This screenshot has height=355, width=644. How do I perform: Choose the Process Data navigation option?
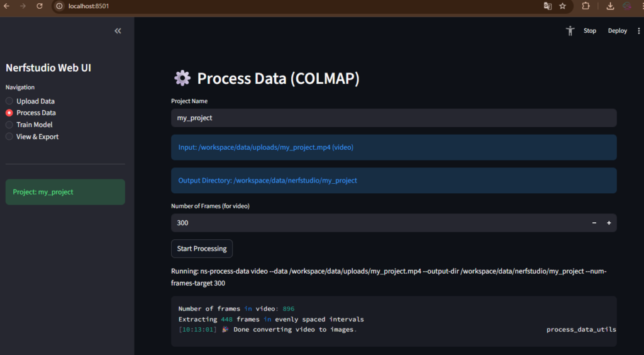(x=9, y=113)
